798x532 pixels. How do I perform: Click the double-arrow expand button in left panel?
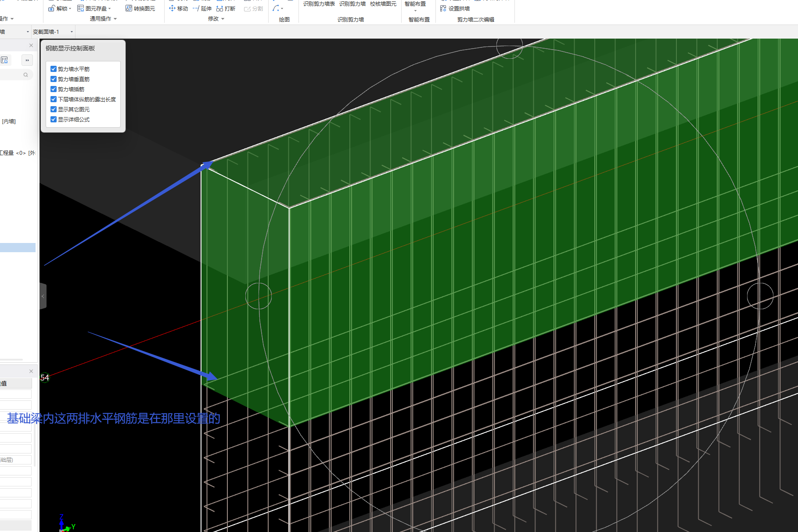[x=27, y=60]
